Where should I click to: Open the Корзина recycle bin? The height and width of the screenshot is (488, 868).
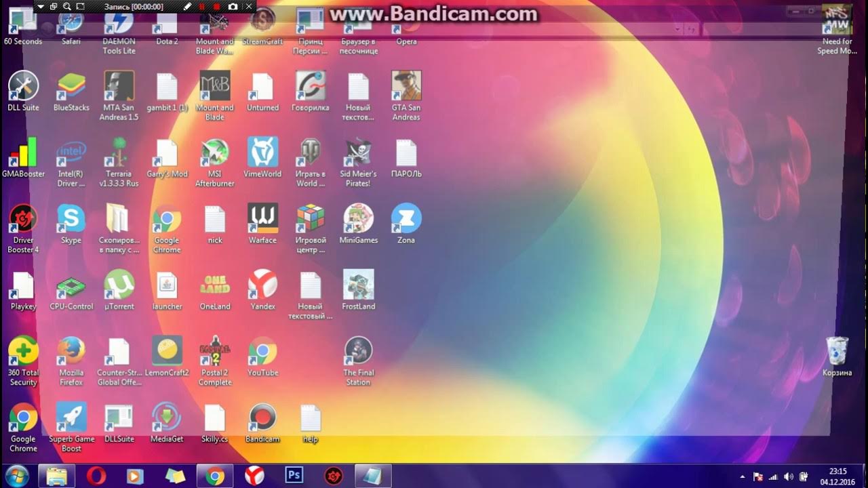pyautogui.click(x=837, y=357)
